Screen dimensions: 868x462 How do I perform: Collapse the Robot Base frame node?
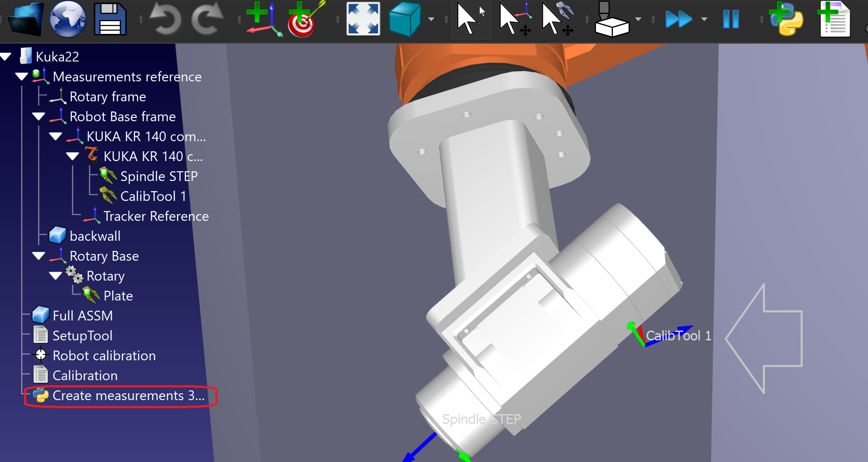point(39,117)
